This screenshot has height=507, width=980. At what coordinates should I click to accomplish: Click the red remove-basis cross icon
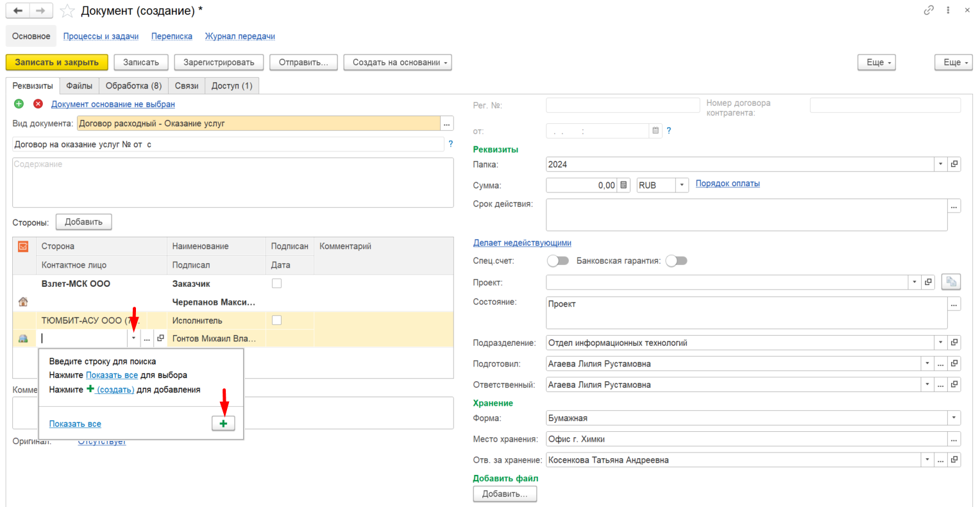(x=38, y=104)
